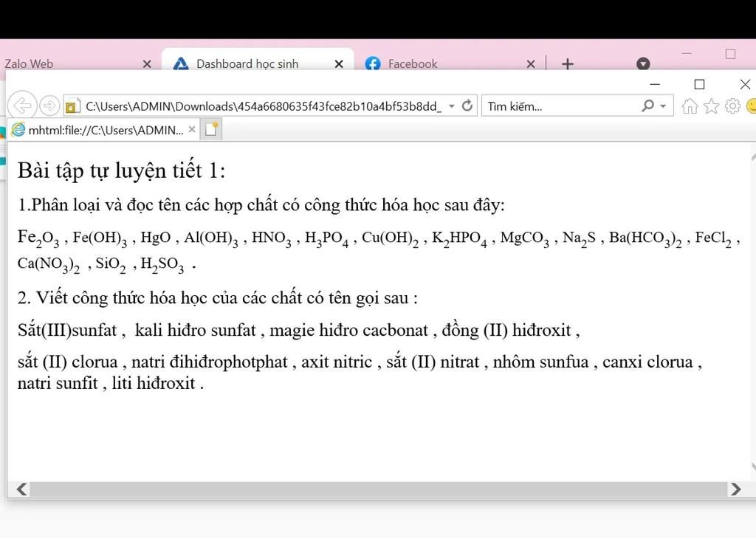Click text "nhôm sunfua"

540,362
